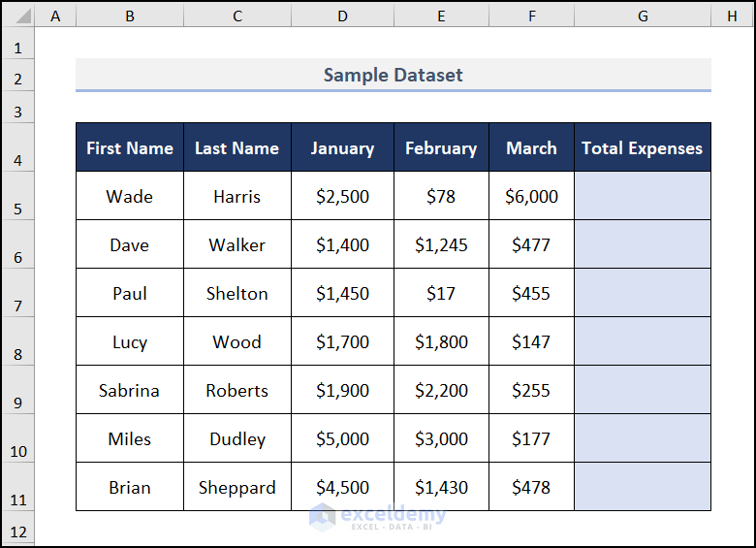Select the Total Expenses header cell

click(642, 148)
